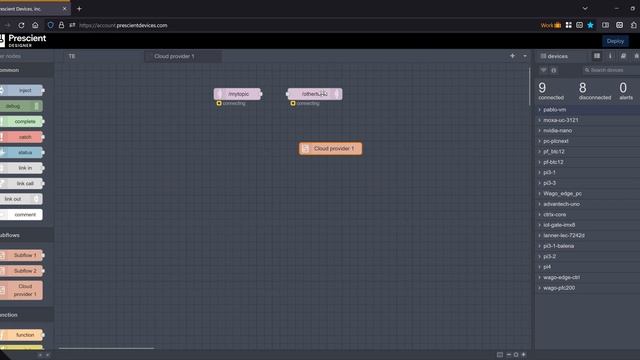Click the link call palette node

pos(21,184)
